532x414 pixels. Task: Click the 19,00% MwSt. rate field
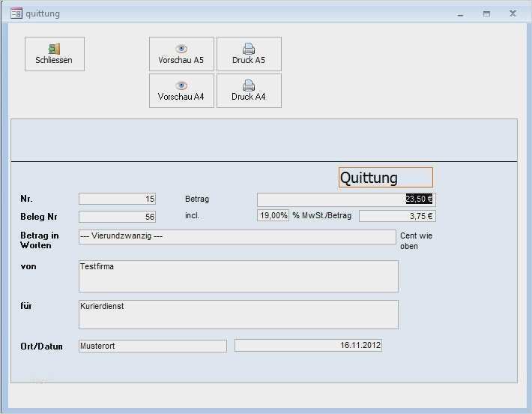pyautogui.click(x=273, y=216)
